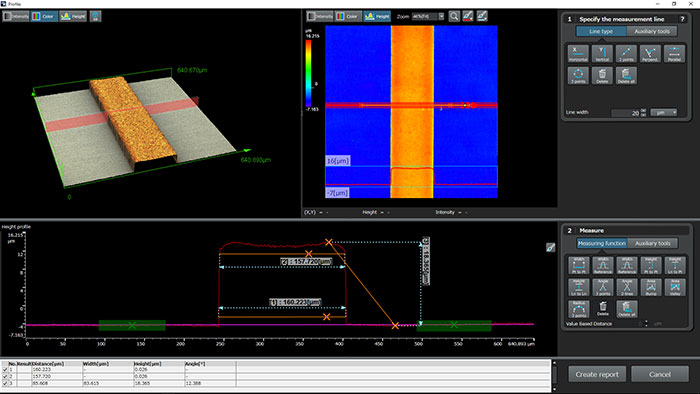This screenshot has width=700, height=394.
Task: Switch to Measuring function tab
Action: click(602, 243)
